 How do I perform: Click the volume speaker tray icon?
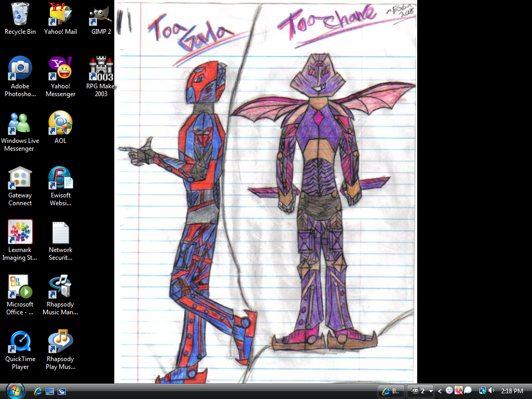coord(491,391)
